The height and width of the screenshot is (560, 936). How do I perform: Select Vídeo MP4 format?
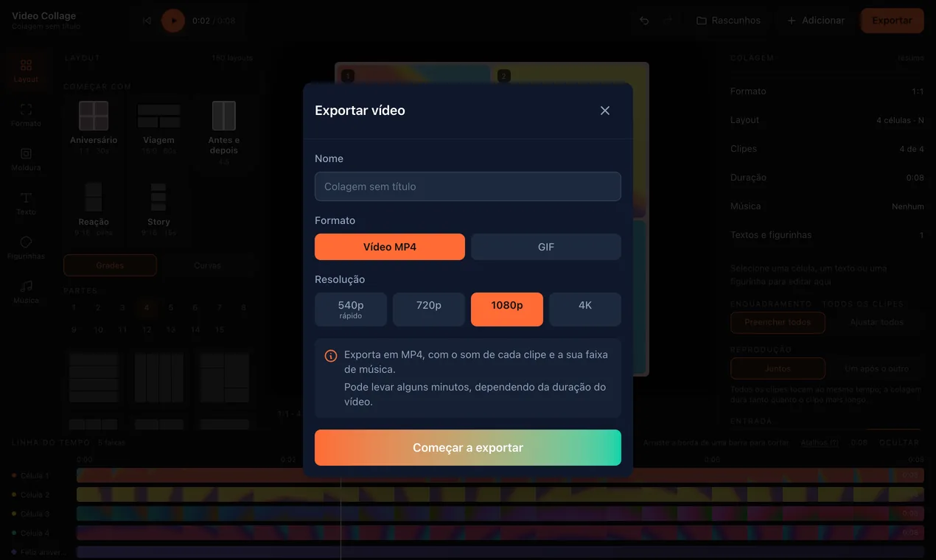(x=390, y=247)
